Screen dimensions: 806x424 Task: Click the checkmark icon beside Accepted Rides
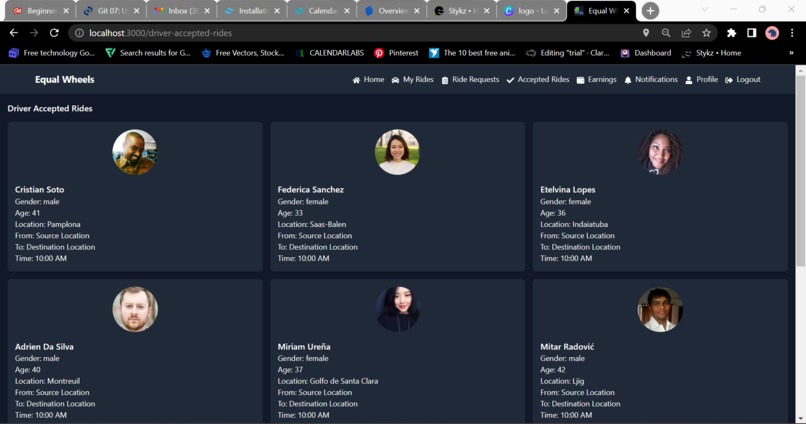coord(510,80)
